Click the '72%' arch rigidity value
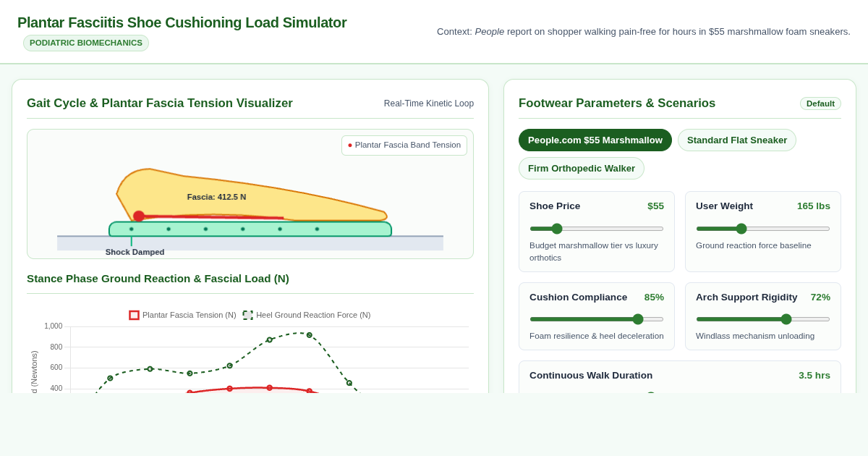Screen dimensions: 868x456 [x=820, y=297]
